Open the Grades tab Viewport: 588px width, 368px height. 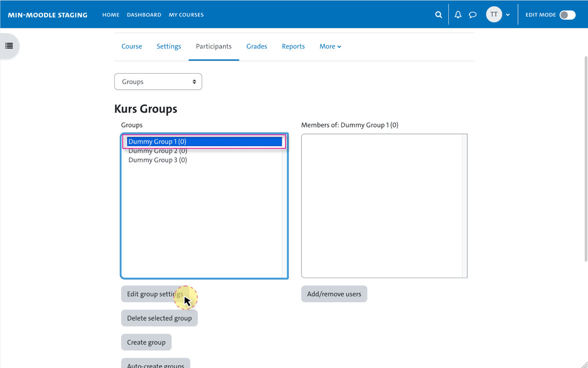click(x=257, y=46)
